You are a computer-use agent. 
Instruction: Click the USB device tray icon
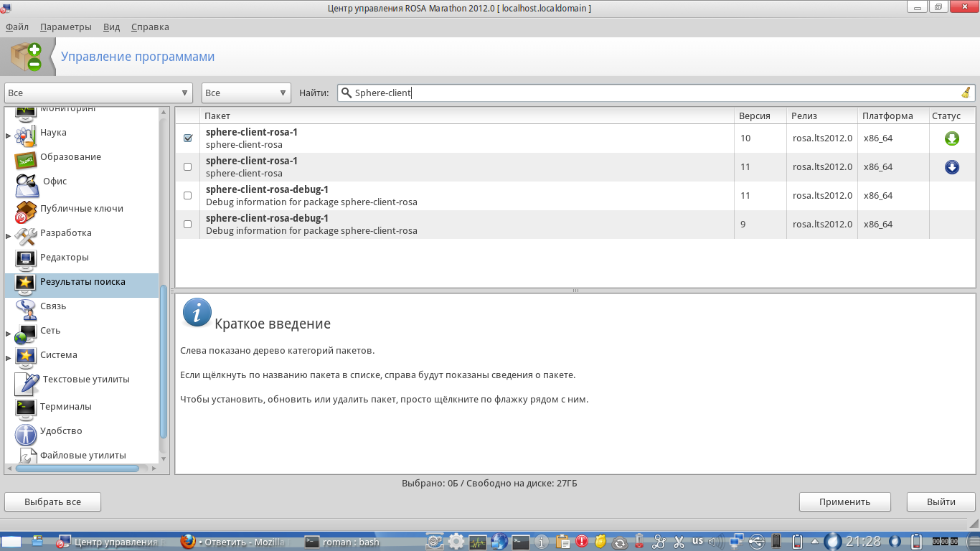[756, 542]
